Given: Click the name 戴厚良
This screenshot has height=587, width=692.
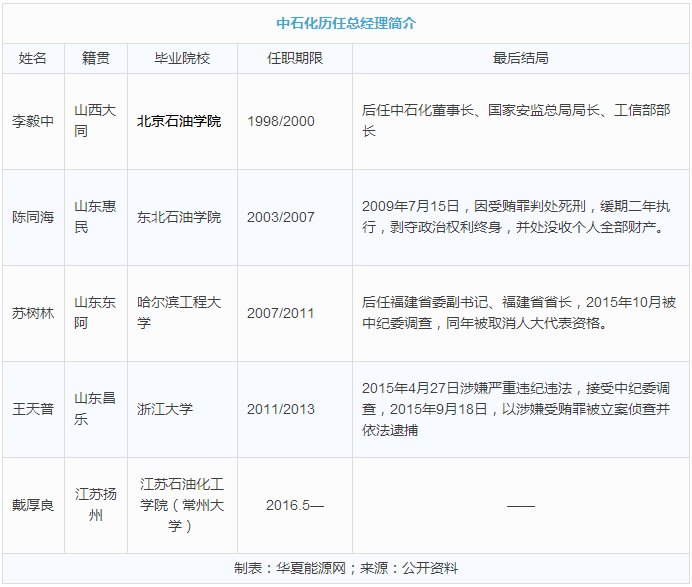Looking at the screenshot, I should click(x=33, y=505).
